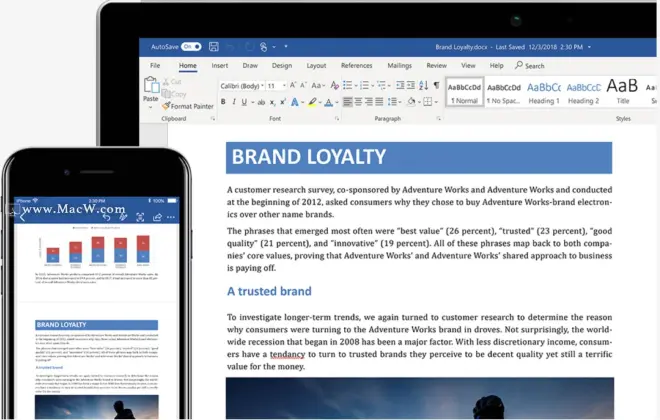Apply Subscript formatting
This screenshot has height=420, width=660.
tap(272, 102)
